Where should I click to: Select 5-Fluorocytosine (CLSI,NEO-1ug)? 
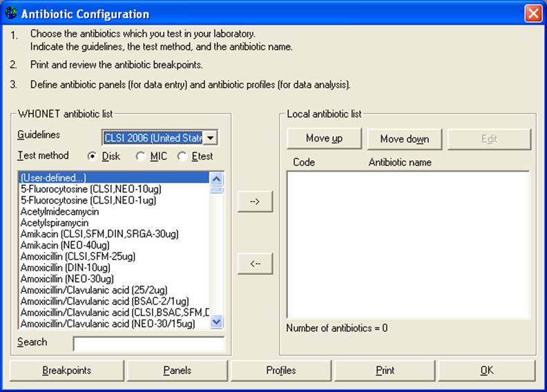click(x=114, y=200)
